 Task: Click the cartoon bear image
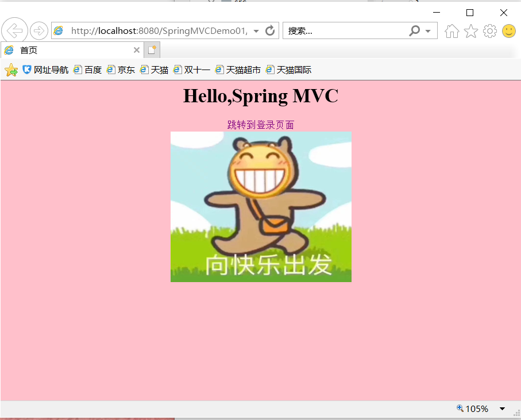point(260,207)
